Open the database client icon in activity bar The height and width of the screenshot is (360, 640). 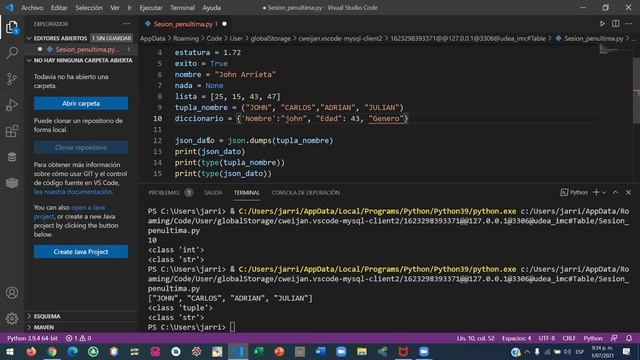pyautogui.click(x=12, y=157)
